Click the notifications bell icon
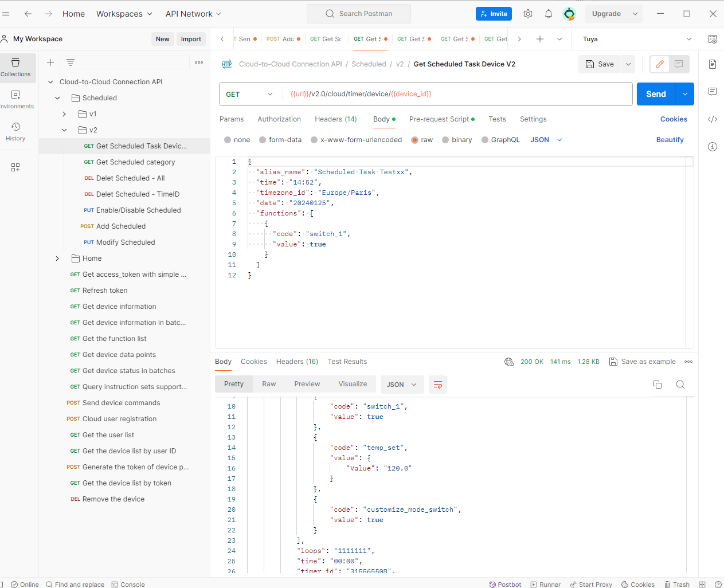This screenshot has width=724, height=588. click(549, 14)
